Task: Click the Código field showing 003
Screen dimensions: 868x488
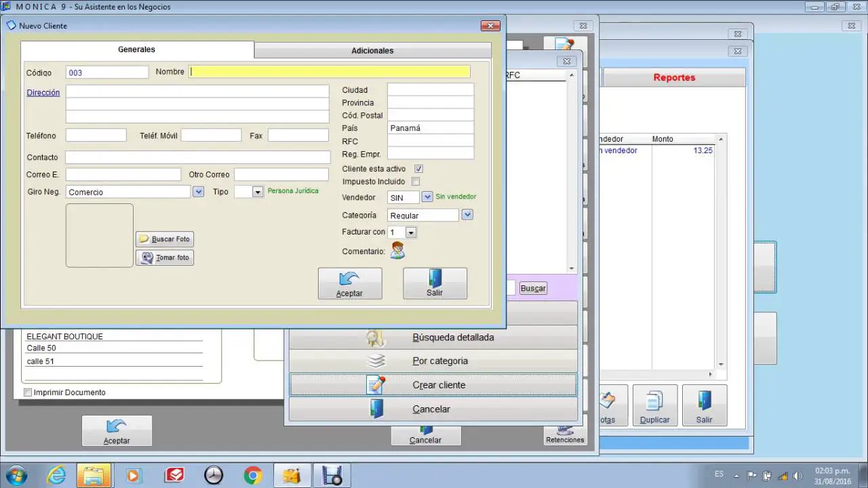Action: (x=107, y=72)
